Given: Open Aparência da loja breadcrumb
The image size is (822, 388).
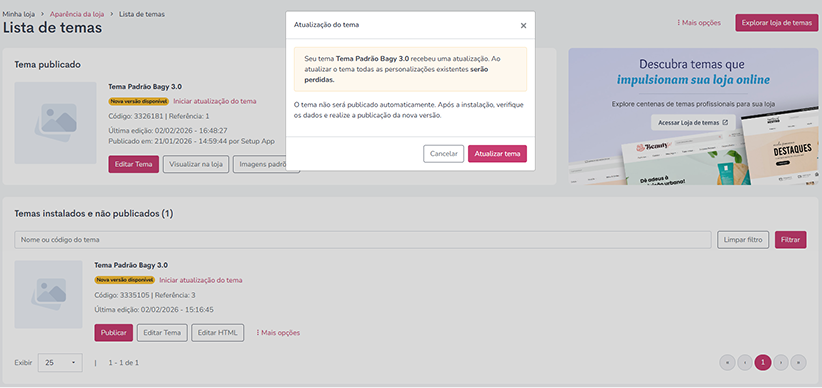Looking at the screenshot, I should coord(77,14).
